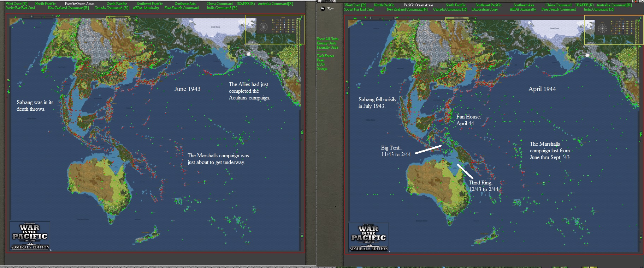Image resolution: width=644 pixels, height=268 pixels.
Task: Select Soviet Far East Cmd above June 1943 map
Action: (20, 8)
